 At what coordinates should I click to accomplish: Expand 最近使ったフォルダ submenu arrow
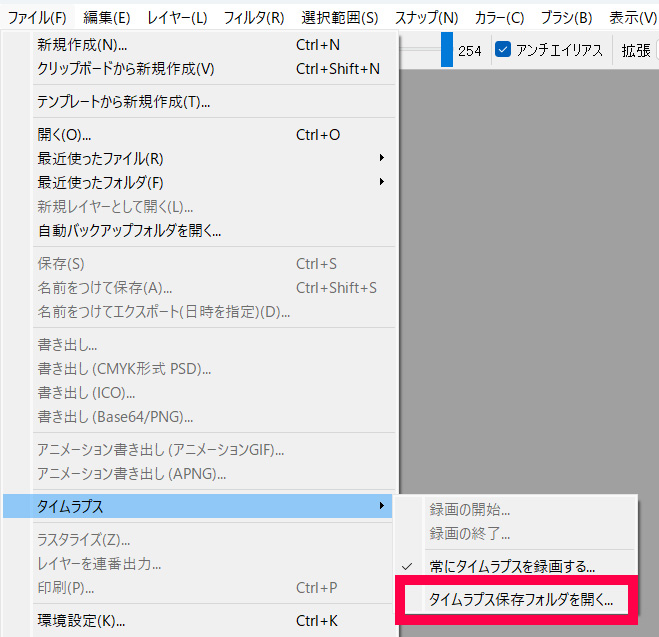point(381,182)
